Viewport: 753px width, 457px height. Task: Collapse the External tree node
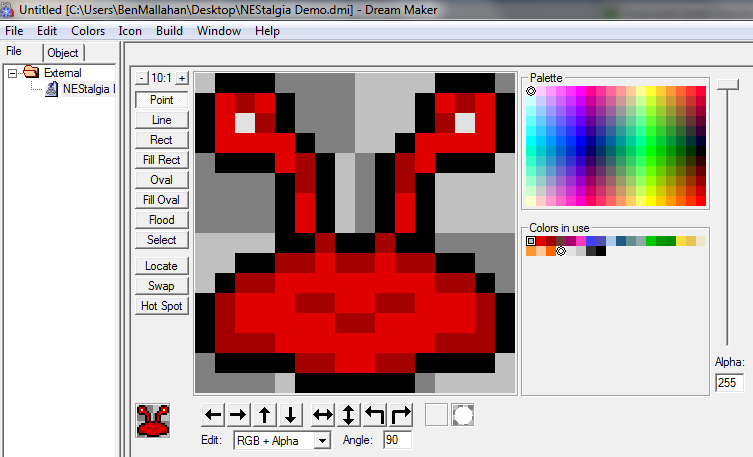pyautogui.click(x=12, y=73)
